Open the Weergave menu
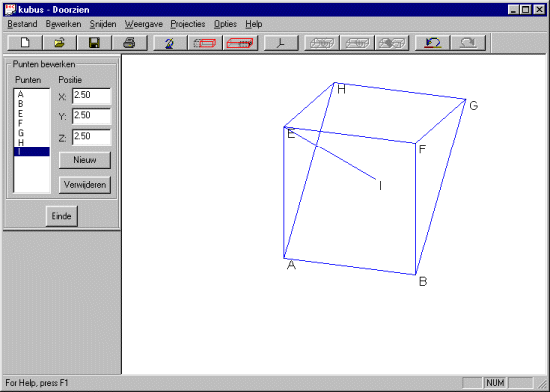 click(x=144, y=24)
